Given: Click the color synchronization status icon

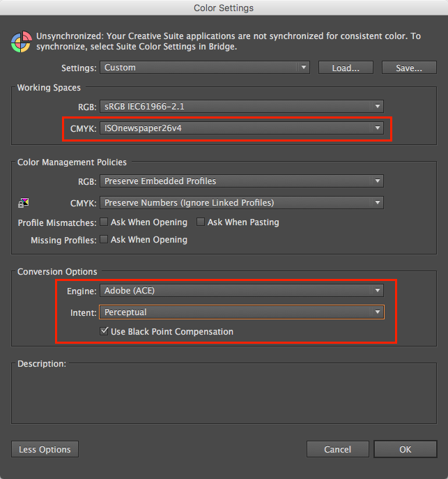Looking at the screenshot, I should tap(22, 42).
